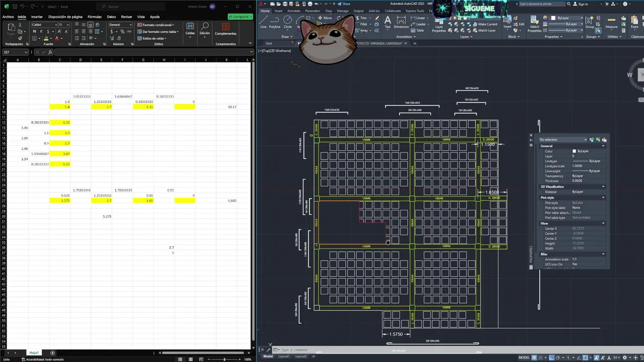Open the No selection dropdown in Properties palette
The height and width of the screenshot is (362, 644).
(x=563, y=139)
